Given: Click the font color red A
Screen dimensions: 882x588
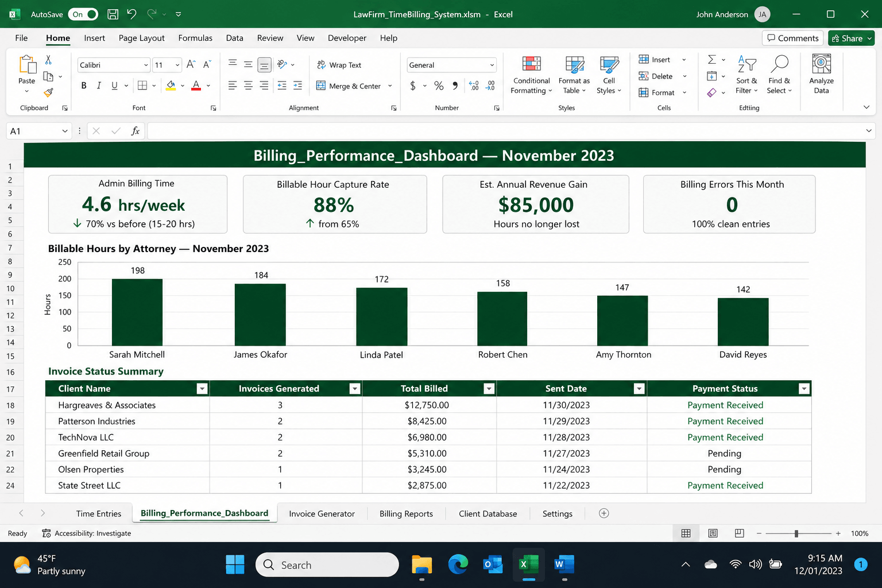Looking at the screenshot, I should click(x=196, y=86).
